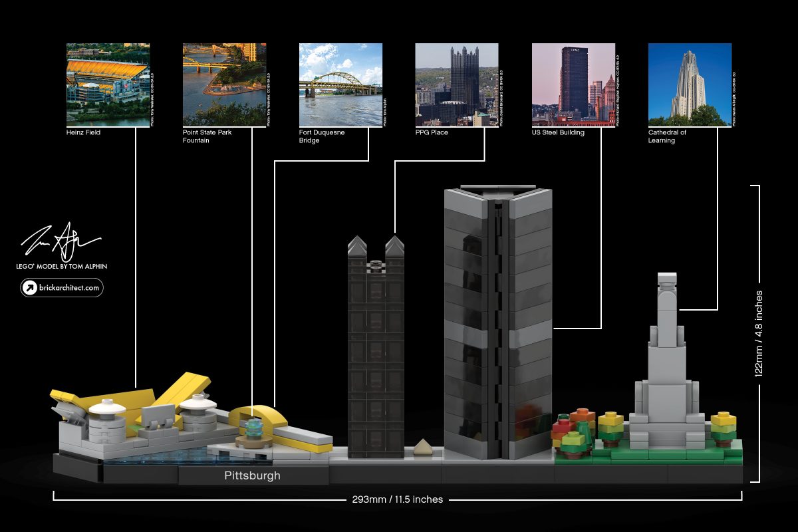Open the Point State Park Fountain photo
Screen dimensions: 798x532
click(224, 83)
